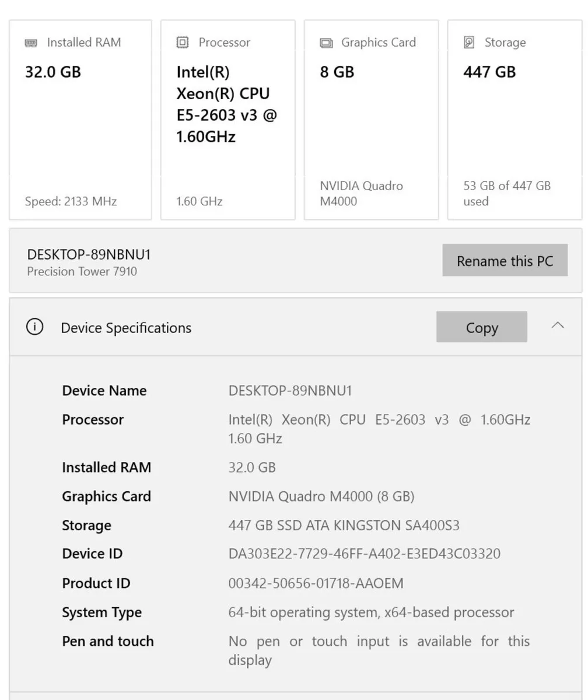
Task: Click the Graphics Card monitor icon
Action: click(x=325, y=42)
